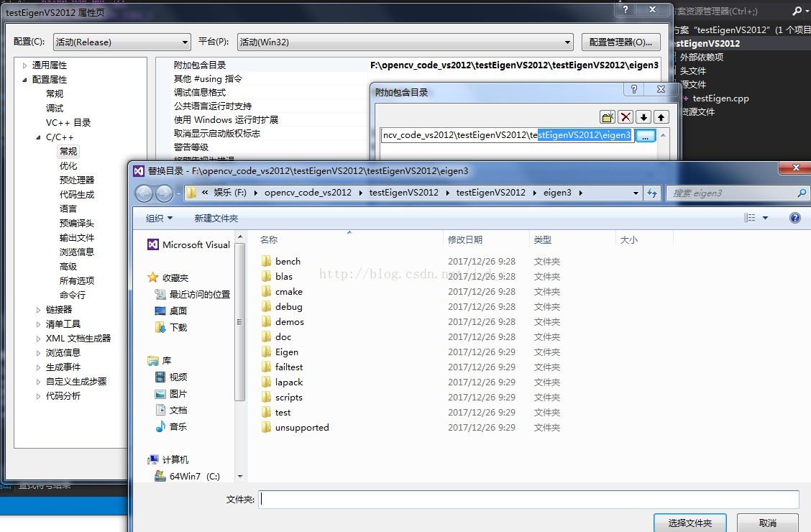Click the forward navigation arrow in folder dialog
Viewport: 811px width, 532px height.
[x=164, y=193]
